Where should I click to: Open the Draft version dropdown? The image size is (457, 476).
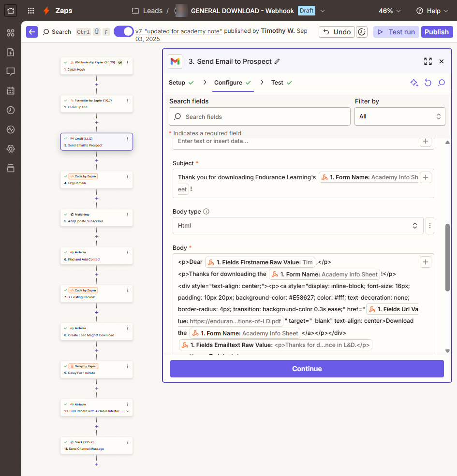point(323,11)
